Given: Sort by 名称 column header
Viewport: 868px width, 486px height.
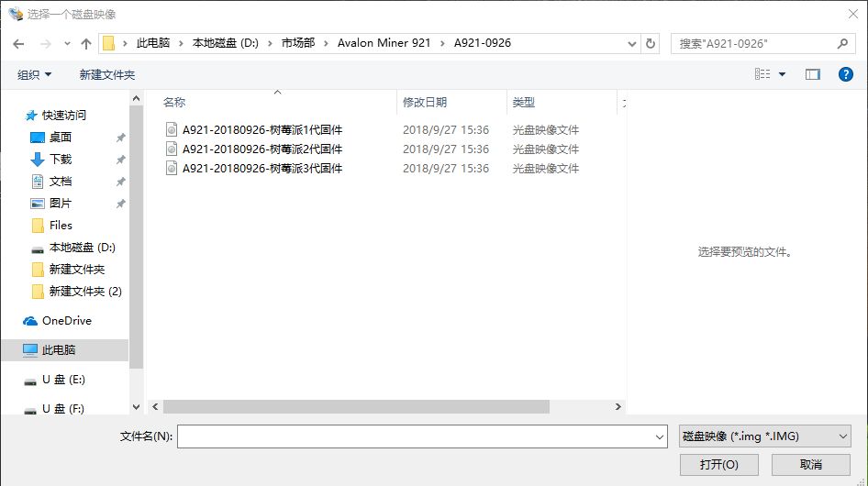Looking at the screenshot, I should pos(174,103).
